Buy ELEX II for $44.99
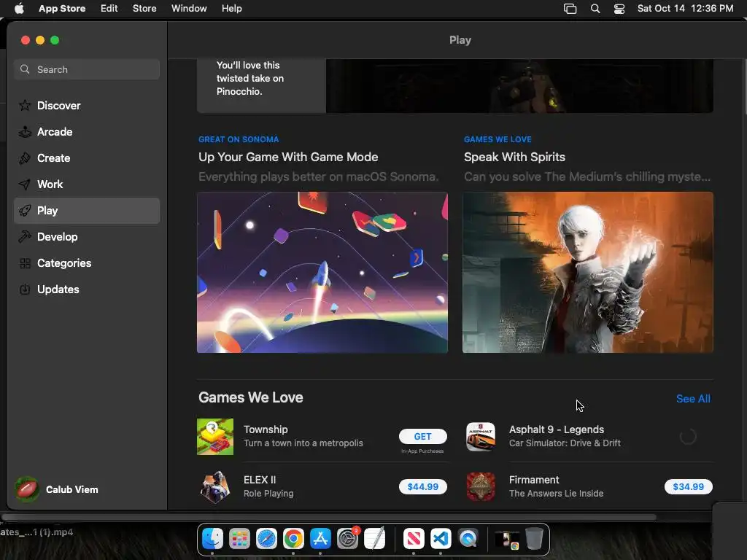This screenshot has height=560, width=747. pos(422,486)
